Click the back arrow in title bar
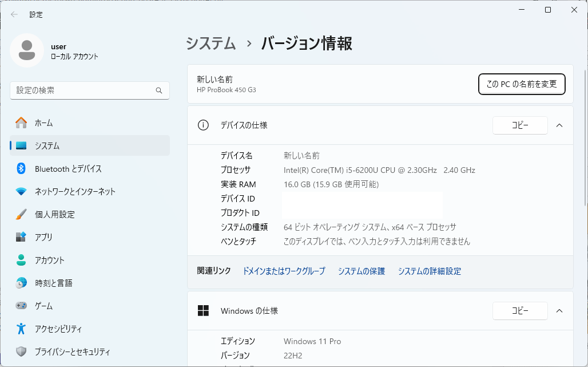The height and width of the screenshot is (367, 588). [14, 14]
